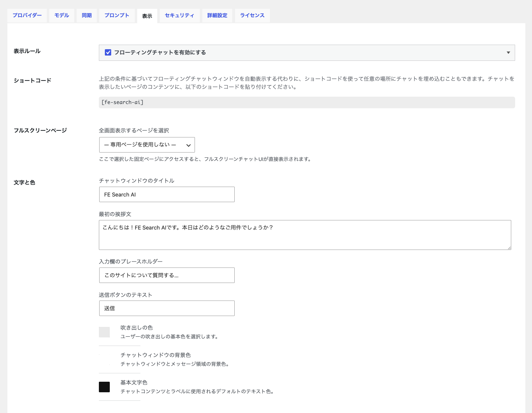Focus the 入力欄のプレースホルダー field
The height and width of the screenshot is (413, 532).
(167, 275)
